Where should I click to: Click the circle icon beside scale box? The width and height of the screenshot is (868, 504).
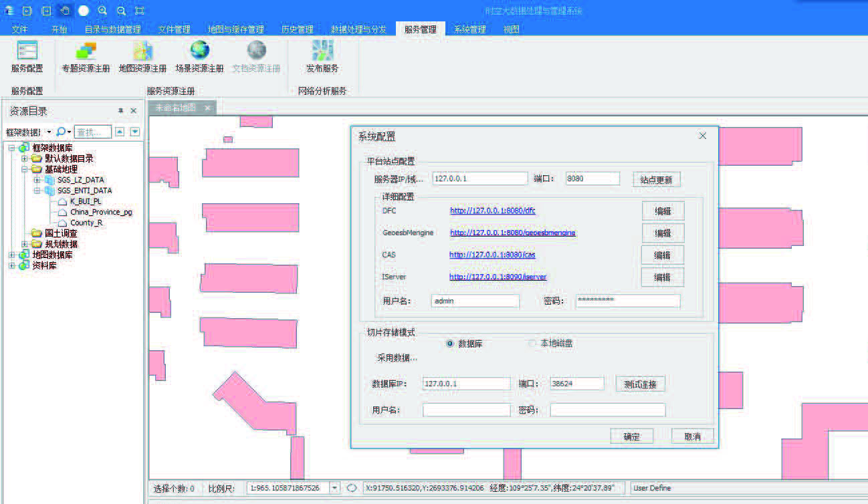pos(352,488)
